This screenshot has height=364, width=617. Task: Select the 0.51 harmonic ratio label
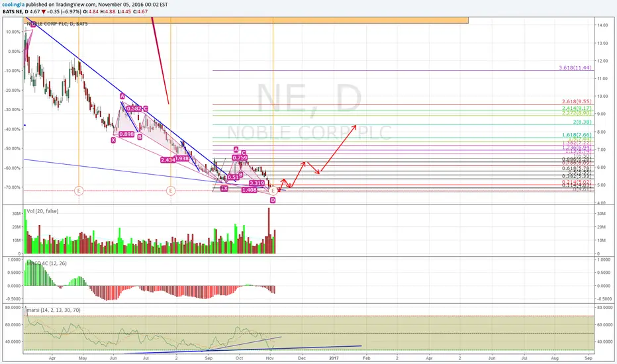pos(233,177)
